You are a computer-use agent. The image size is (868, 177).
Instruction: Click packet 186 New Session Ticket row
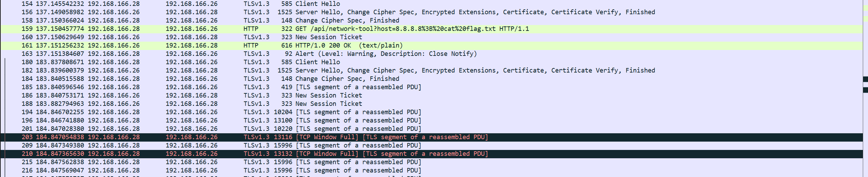pos(328,95)
